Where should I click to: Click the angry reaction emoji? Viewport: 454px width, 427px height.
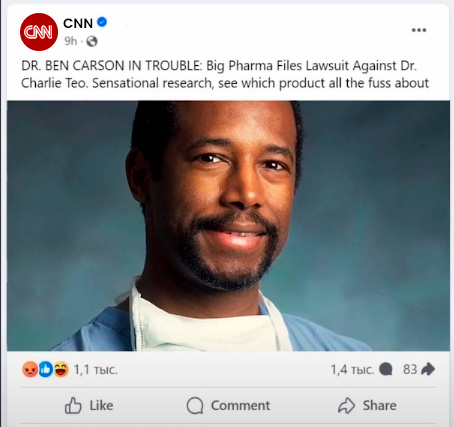[30, 369]
